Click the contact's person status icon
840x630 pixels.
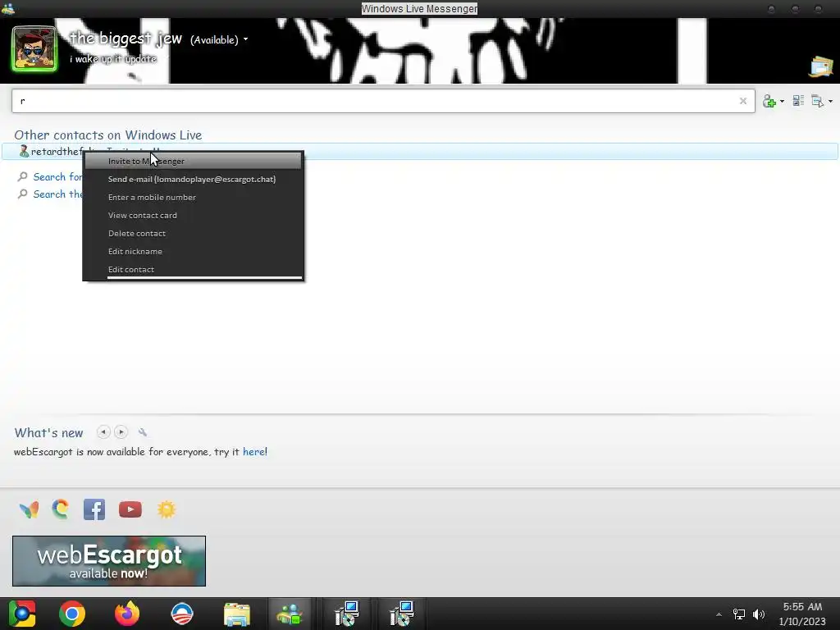pyautogui.click(x=24, y=151)
